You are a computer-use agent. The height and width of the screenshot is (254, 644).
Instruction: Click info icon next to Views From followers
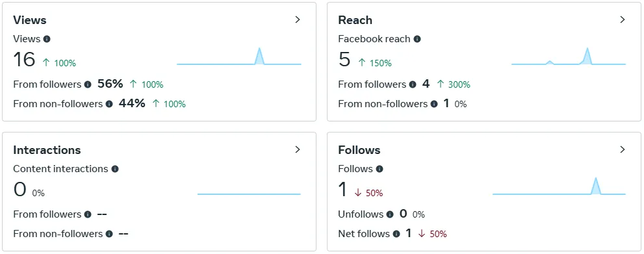coord(88,84)
